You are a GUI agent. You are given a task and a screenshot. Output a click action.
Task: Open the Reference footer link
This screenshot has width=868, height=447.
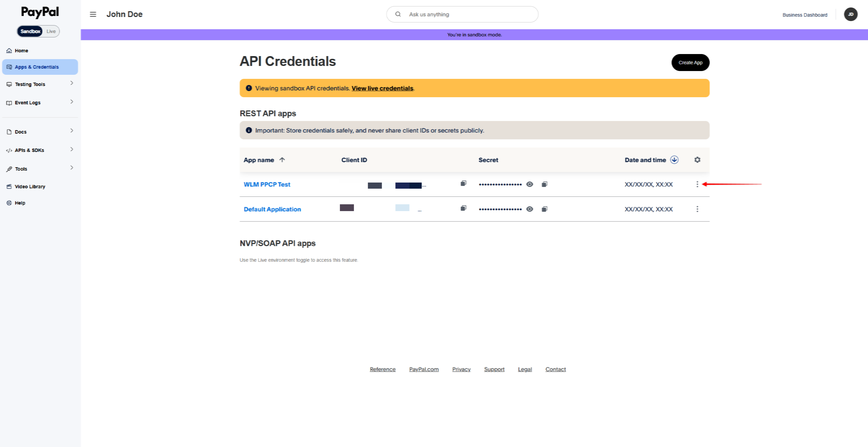pos(383,369)
